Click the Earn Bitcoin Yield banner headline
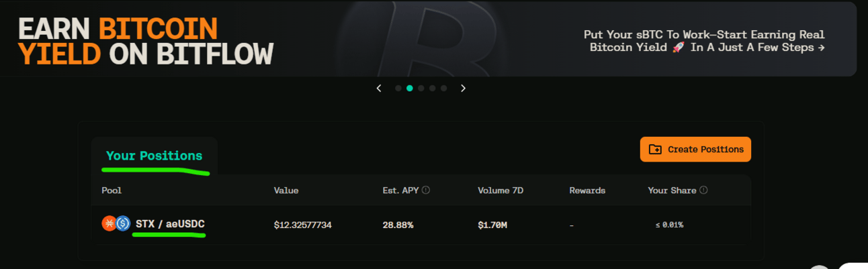868x269 pixels. (146, 41)
